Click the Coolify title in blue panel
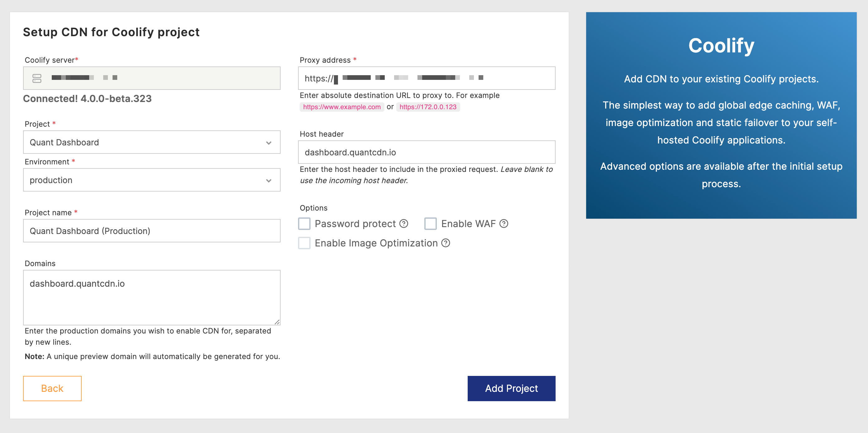Image resolution: width=868 pixels, height=433 pixels. tap(721, 46)
